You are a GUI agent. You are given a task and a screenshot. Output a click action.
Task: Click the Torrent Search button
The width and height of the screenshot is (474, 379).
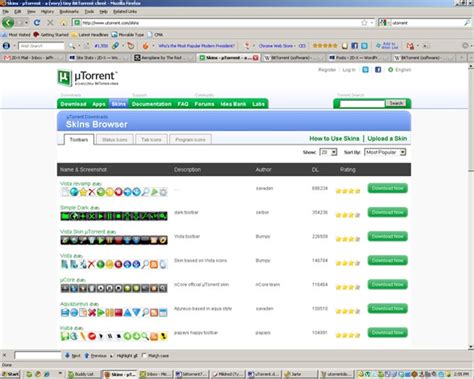click(x=396, y=103)
